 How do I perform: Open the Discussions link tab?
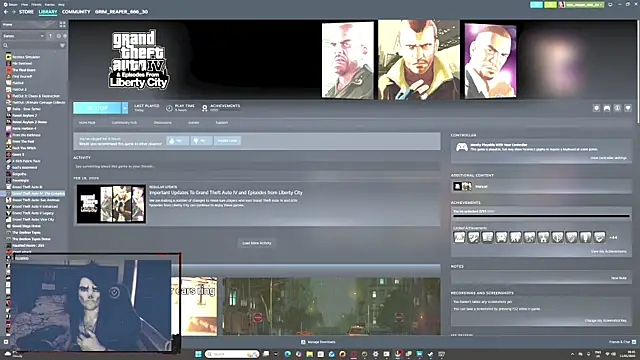pos(162,122)
